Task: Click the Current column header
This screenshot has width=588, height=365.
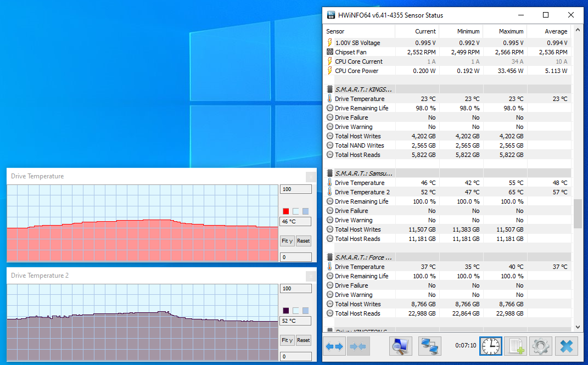Action: click(417, 31)
